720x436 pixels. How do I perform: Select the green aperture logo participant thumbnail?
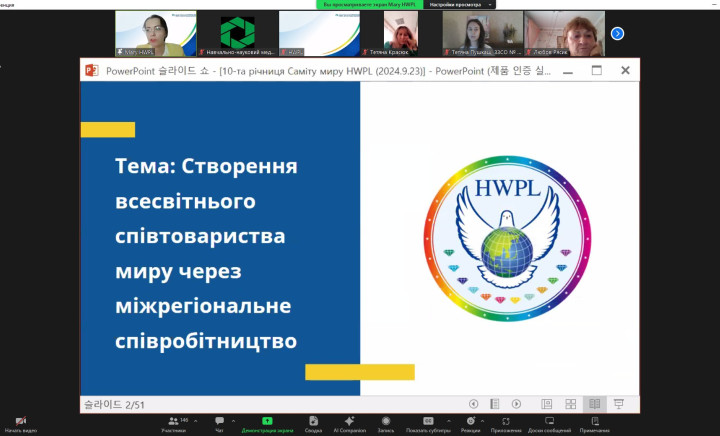click(x=237, y=34)
